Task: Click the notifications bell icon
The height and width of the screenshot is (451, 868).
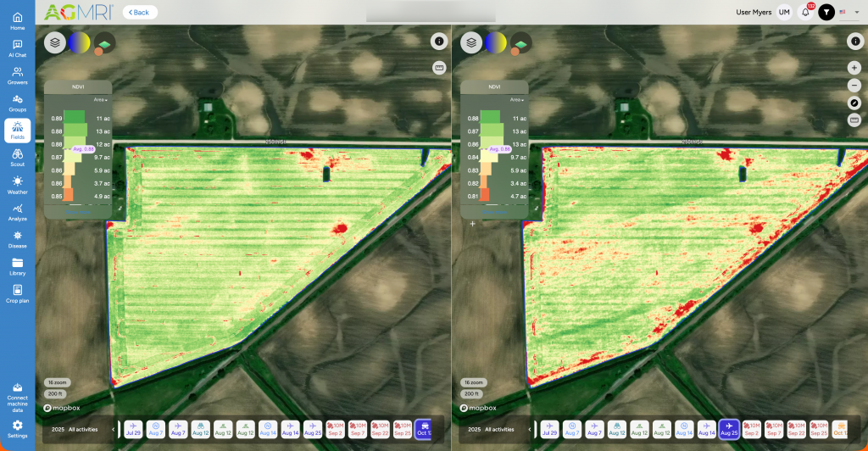Action: (805, 12)
